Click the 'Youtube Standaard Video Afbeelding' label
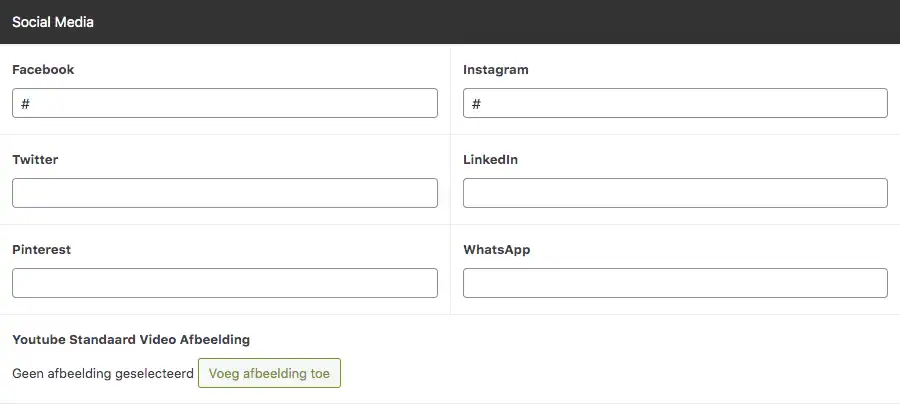This screenshot has height=404, width=900. click(131, 340)
